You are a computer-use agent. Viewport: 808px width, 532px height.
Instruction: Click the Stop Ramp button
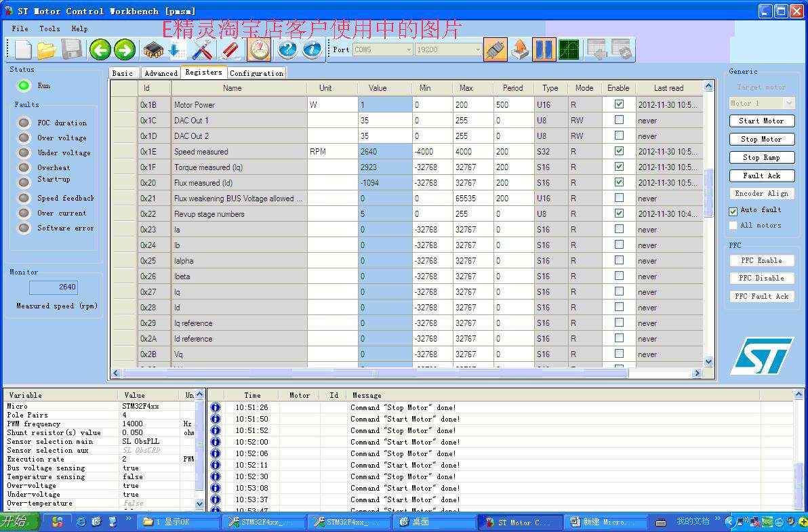pyautogui.click(x=762, y=158)
